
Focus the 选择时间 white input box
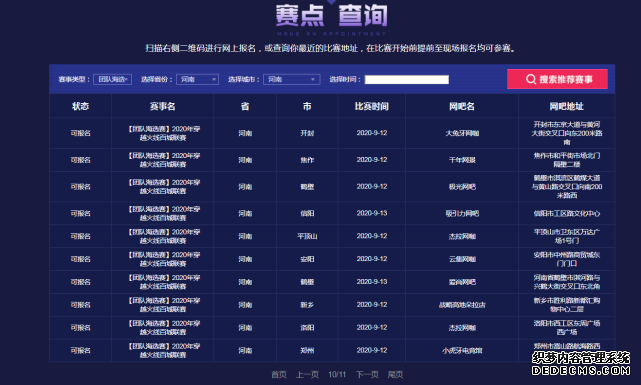tap(407, 79)
